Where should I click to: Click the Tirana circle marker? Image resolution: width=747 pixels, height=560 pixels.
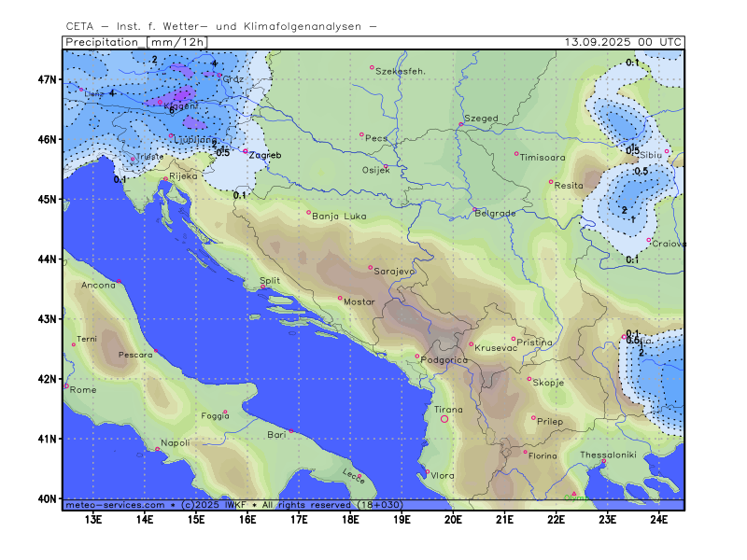(x=444, y=419)
